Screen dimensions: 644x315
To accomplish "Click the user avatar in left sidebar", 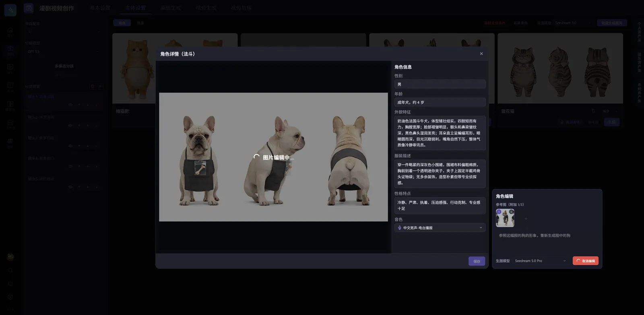I will [x=10, y=257].
